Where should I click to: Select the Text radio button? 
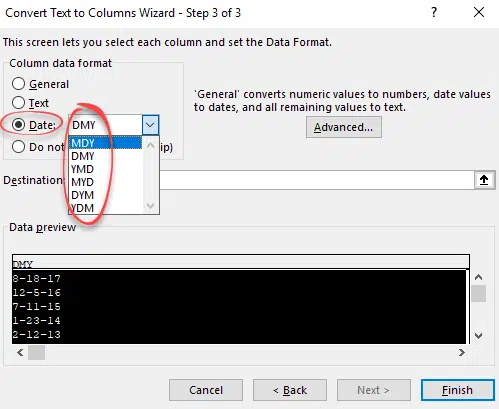18,103
